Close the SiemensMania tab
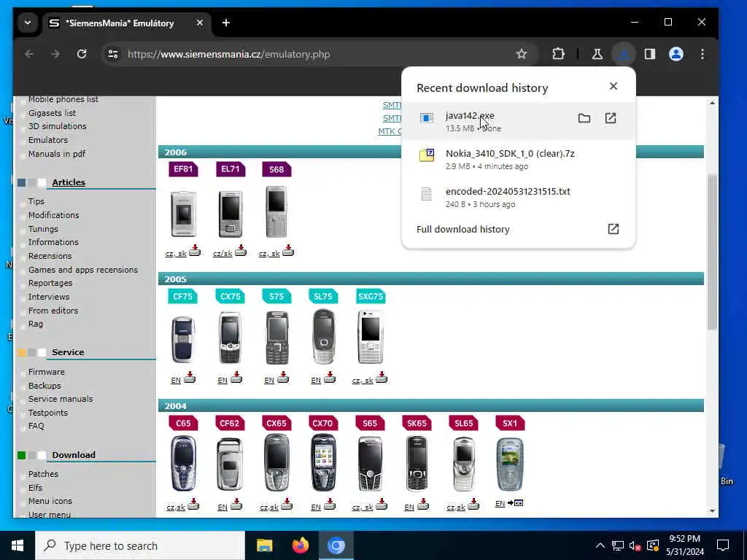Screen dimensions: 747x560 pos(200,23)
